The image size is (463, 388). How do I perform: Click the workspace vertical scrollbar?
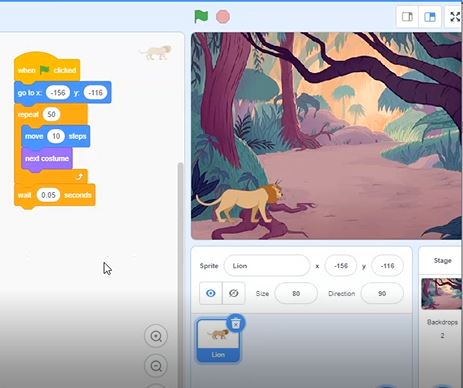click(x=180, y=273)
